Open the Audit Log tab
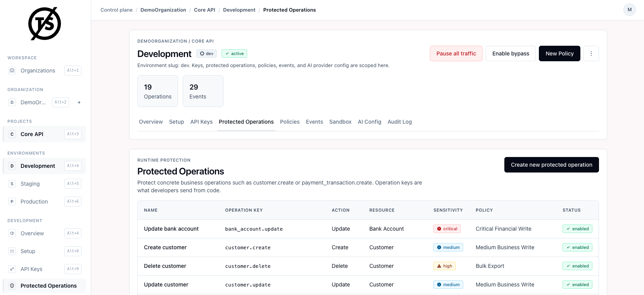This screenshot has width=644, height=295. [400, 122]
